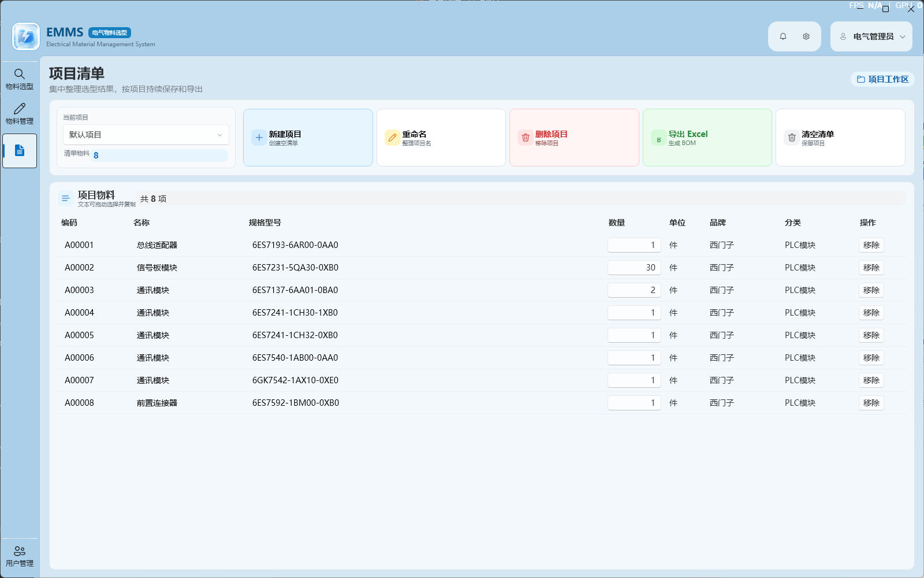This screenshot has width=924, height=578.
Task: Click quantity field of row A00006
Action: coord(634,358)
